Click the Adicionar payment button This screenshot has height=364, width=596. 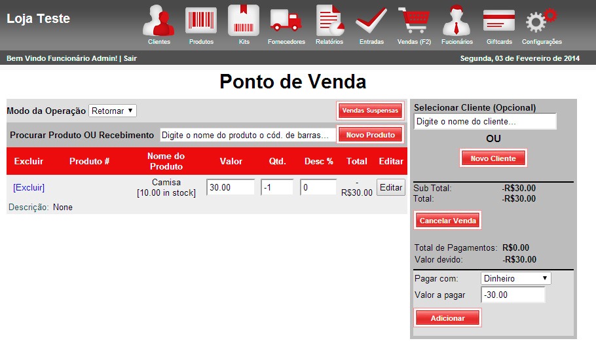click(x=447, y=318)
